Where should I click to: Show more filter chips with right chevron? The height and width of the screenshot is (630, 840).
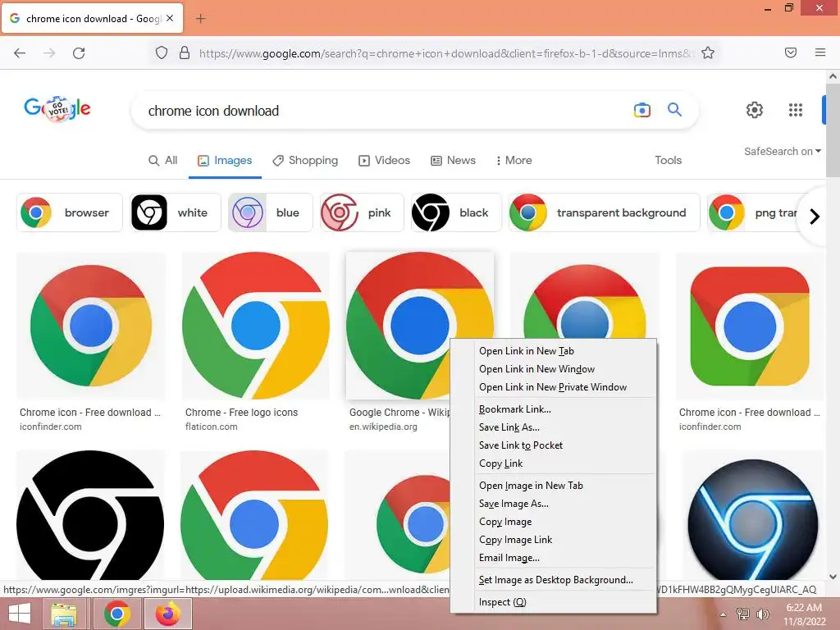point(815,217)
